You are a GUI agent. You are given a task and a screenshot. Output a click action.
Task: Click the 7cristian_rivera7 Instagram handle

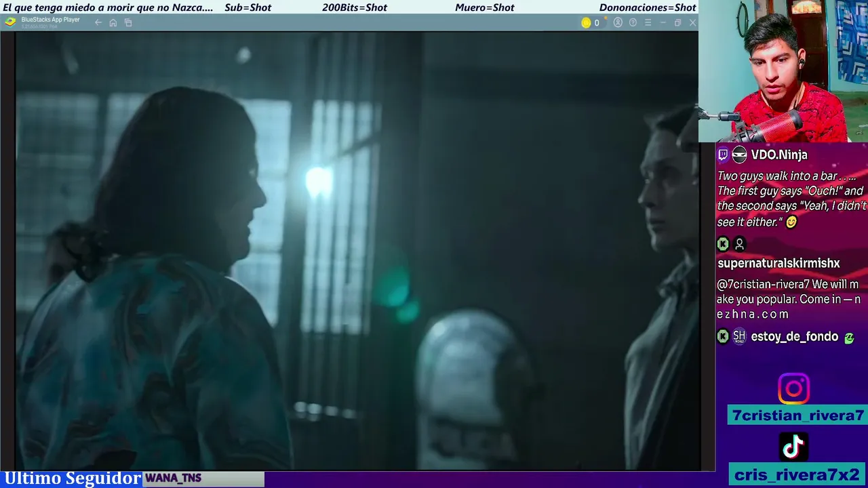797,415
